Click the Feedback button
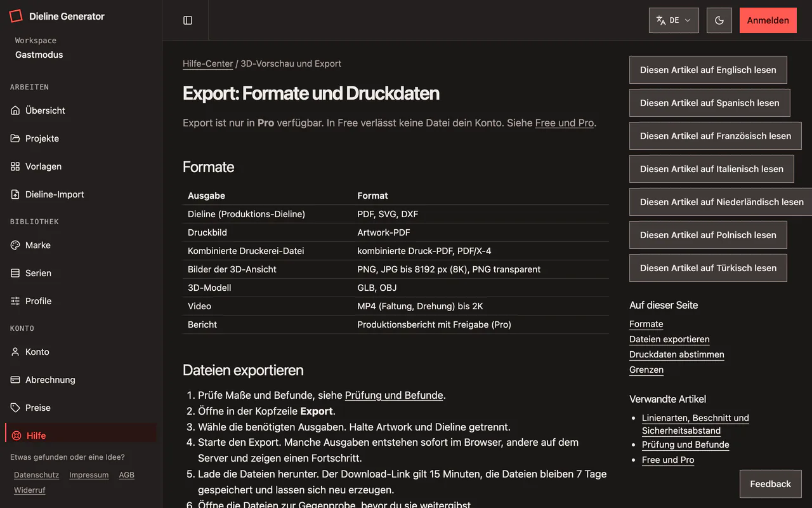 point(771,484)
